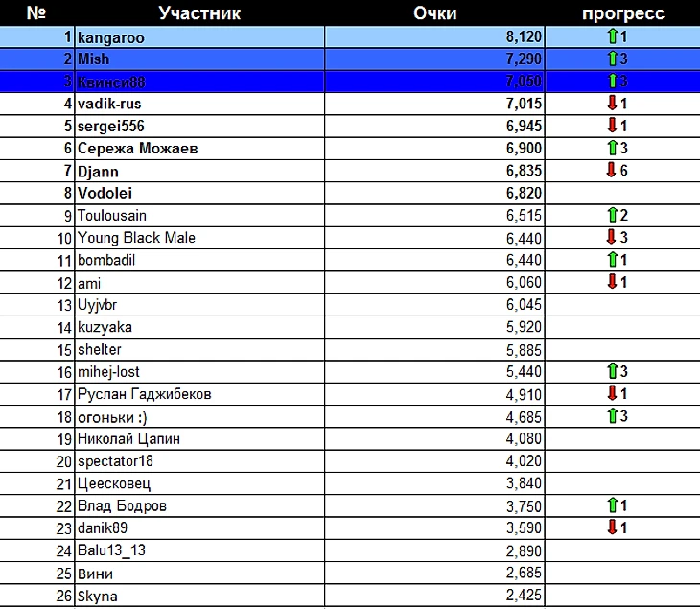Click the green up arrow for Сережа Можаев
This screenshot has height=609, width=700.
point(610,149)
